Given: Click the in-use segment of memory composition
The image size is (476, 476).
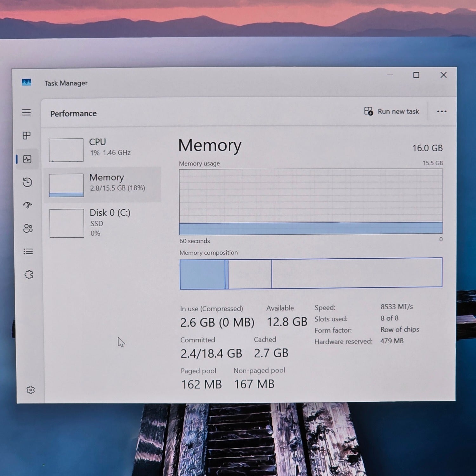Looking at the screenshot, I should [202, 274].
